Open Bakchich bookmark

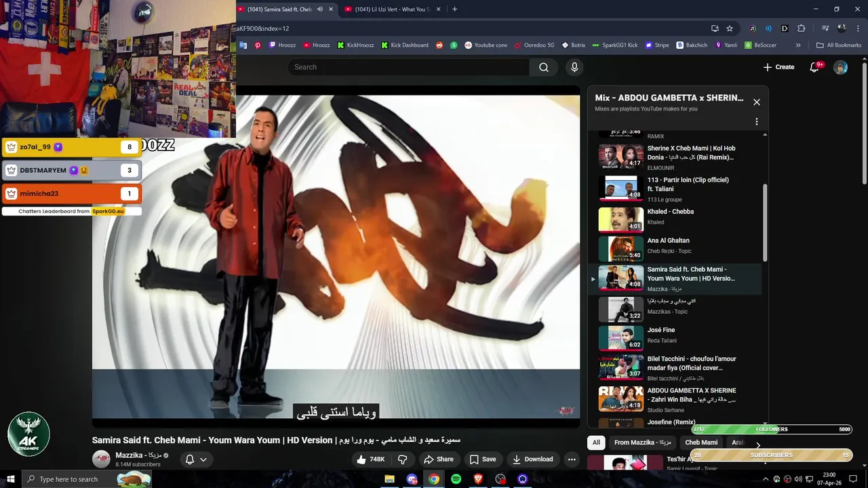(692, 45)
